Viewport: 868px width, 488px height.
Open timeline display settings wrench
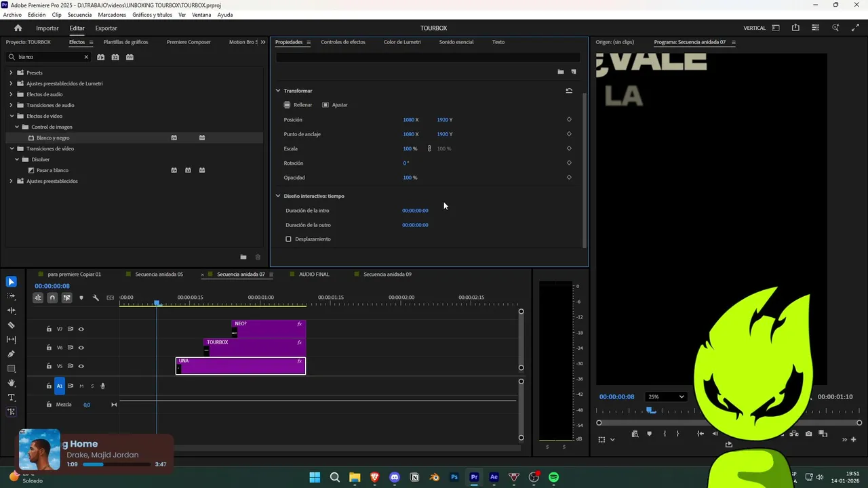[96, 298]
